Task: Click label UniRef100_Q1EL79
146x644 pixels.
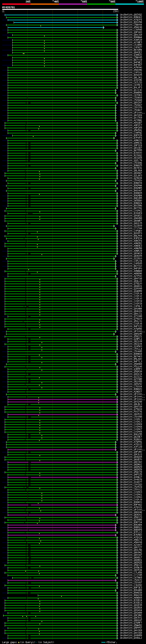Action: pos(131,161)
